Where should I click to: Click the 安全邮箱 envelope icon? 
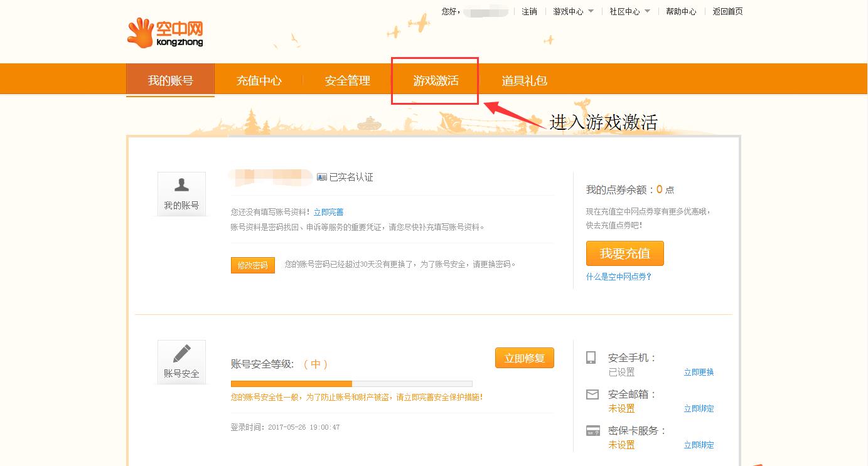[x=592, y=395]
